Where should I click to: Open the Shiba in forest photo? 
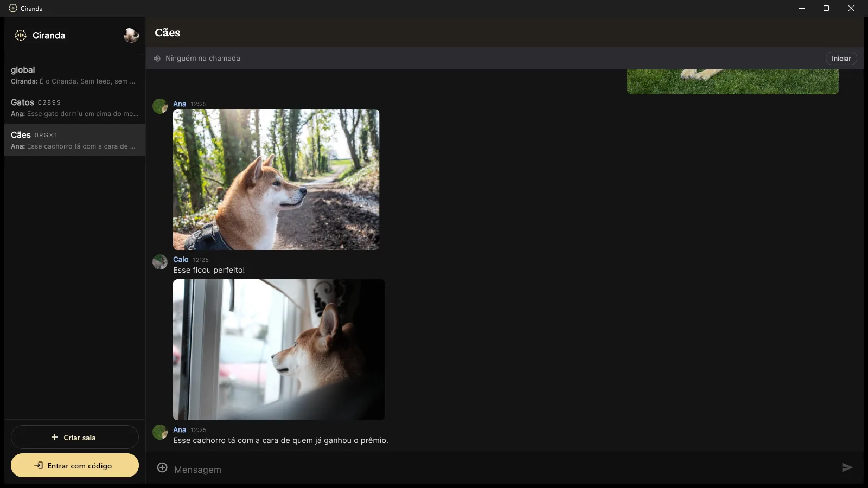pyautogui.click(x=276, y=179)
